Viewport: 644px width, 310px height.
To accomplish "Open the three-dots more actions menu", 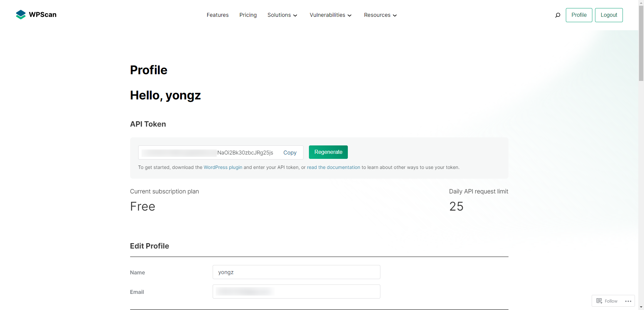I will click(628, 301).
